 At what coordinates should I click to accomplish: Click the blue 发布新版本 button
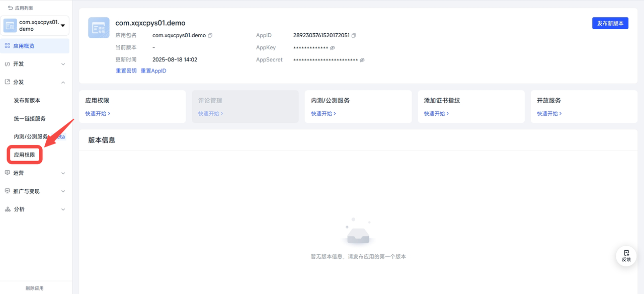click(610, 23)
